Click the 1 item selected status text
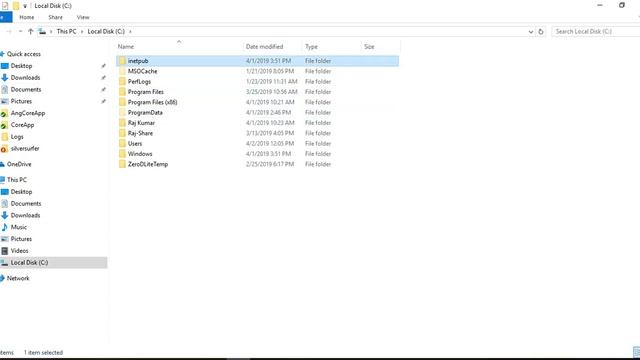640x360 pixels. (43, 353)
